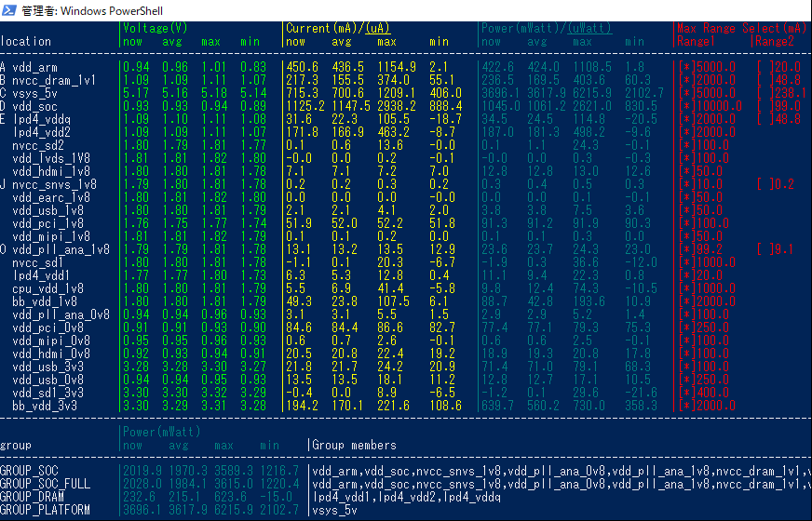Toggle Range1 10000.0 for vdd_soc
The width and height of the screenshot is (812, 521).
686,106
